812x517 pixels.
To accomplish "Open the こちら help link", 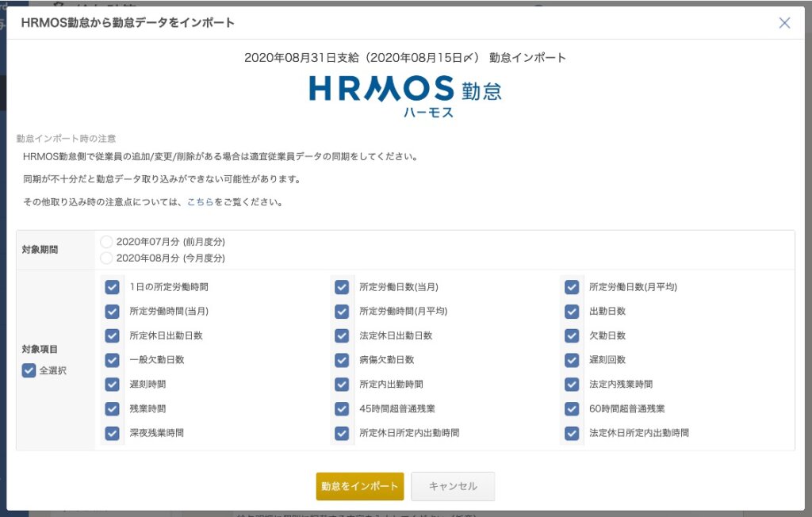I will pos(200,201).
